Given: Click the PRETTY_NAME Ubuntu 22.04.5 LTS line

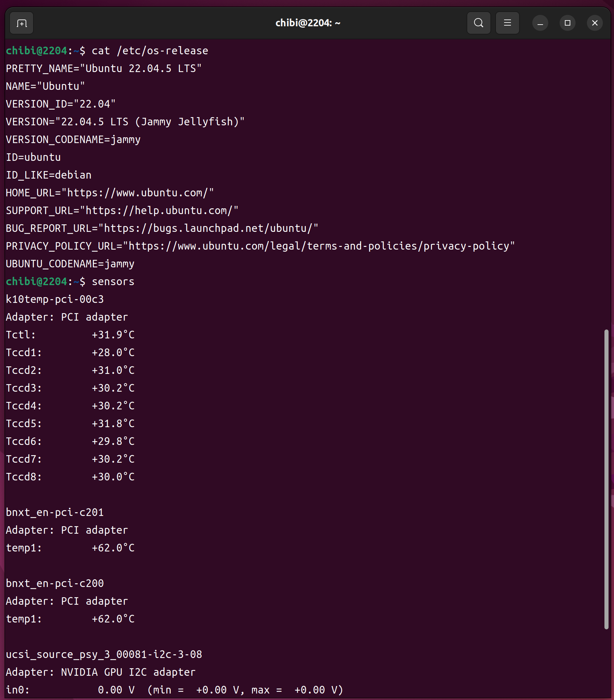Looking at the screenshot, I should 104,69.
